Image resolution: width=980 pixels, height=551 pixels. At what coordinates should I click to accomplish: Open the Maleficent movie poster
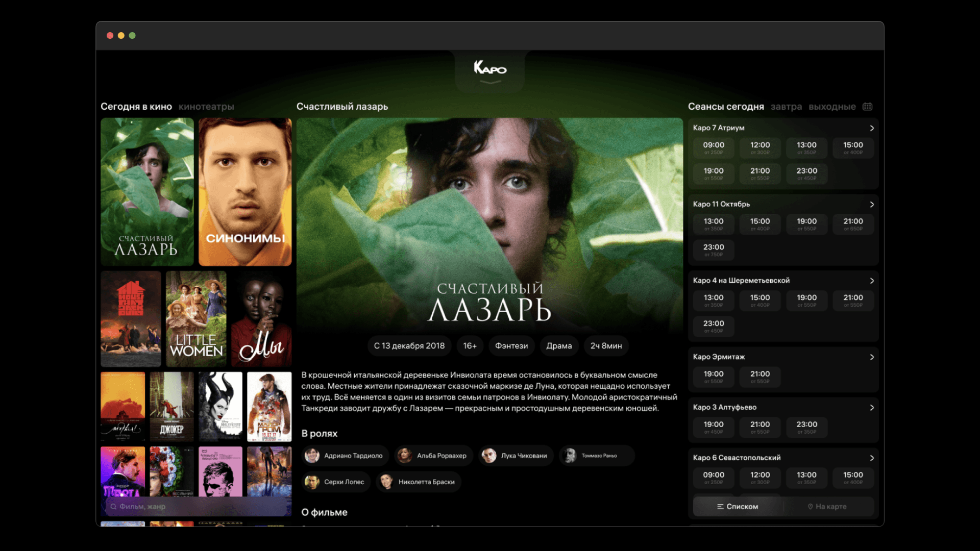[220, 407]
